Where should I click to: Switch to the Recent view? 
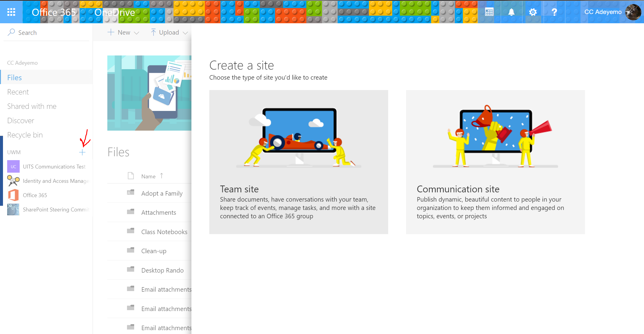18,92
